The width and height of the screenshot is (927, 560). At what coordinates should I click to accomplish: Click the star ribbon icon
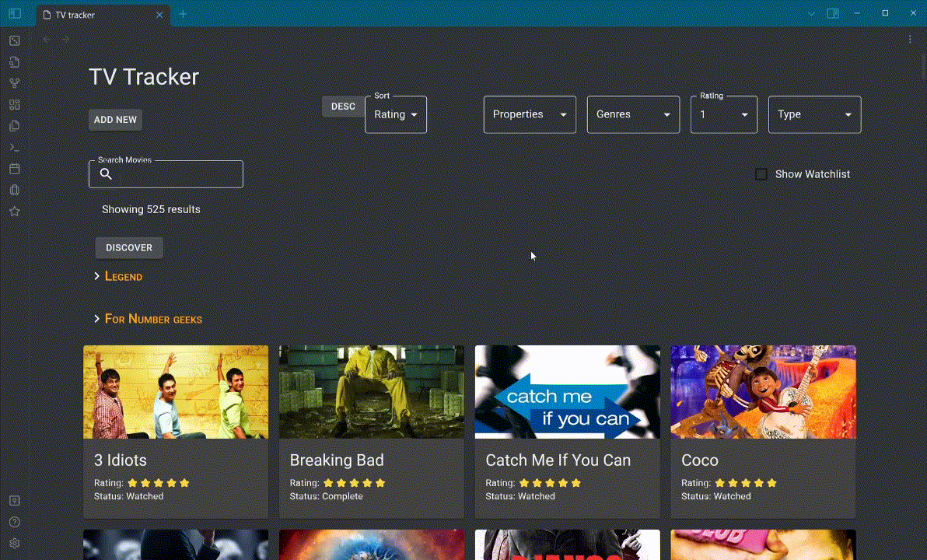15,211
